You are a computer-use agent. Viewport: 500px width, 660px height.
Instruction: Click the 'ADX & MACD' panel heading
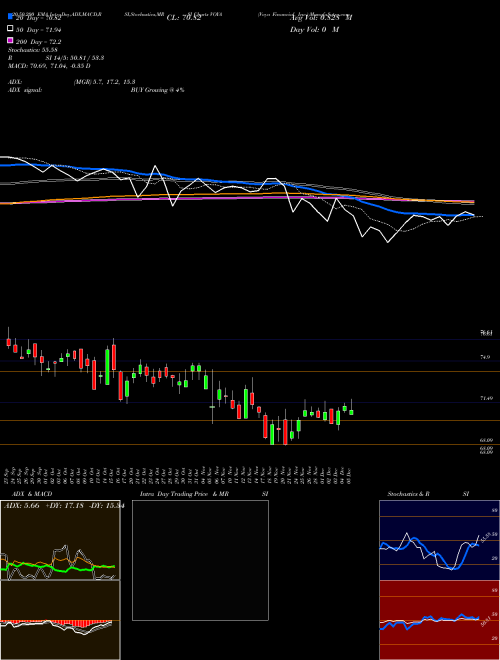click(32, 494)
